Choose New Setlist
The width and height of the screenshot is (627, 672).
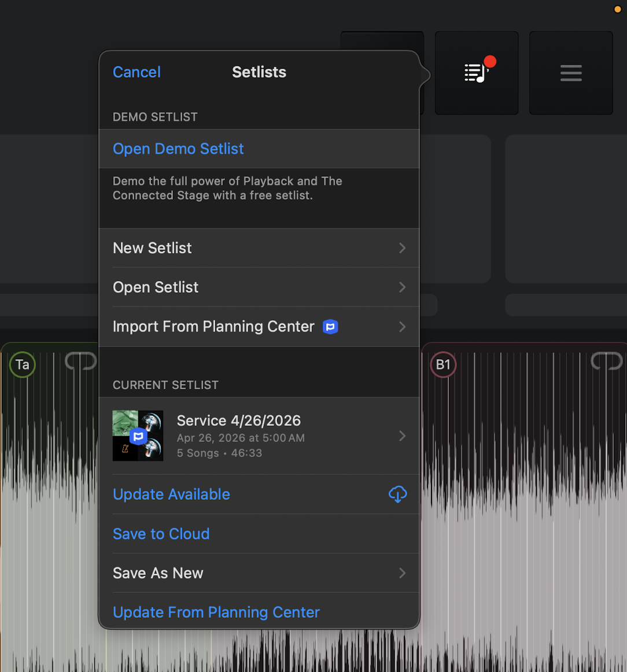coord(259,248)
